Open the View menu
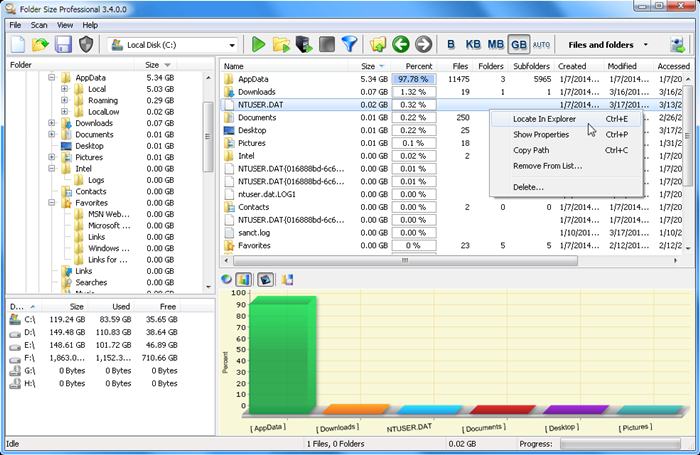700x455 pixels. (65, 25)
